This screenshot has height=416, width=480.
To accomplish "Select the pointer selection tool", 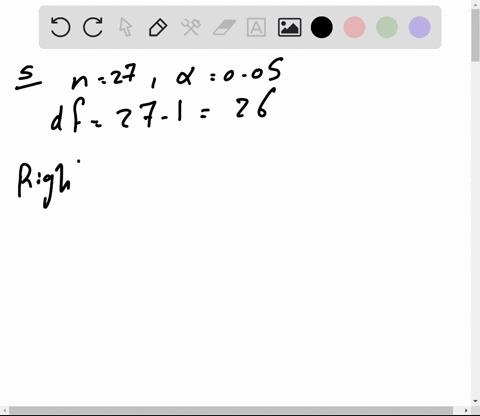I will click(125, 27).
